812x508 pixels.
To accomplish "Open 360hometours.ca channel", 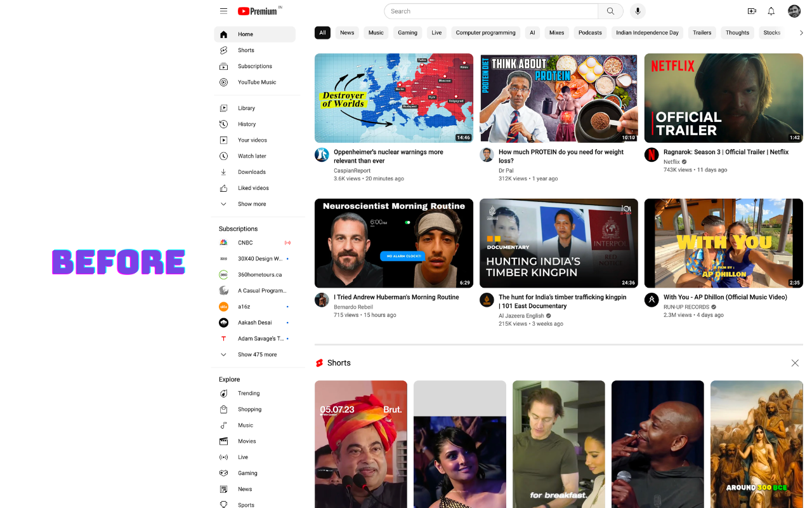I will (254, 274).
